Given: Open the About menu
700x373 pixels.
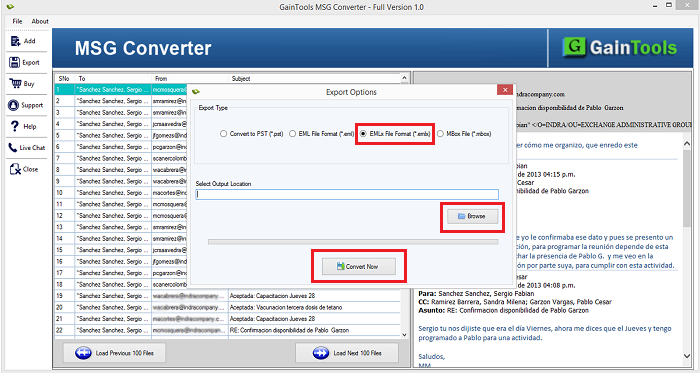Looking at the screenshot, I should (40, 21).
